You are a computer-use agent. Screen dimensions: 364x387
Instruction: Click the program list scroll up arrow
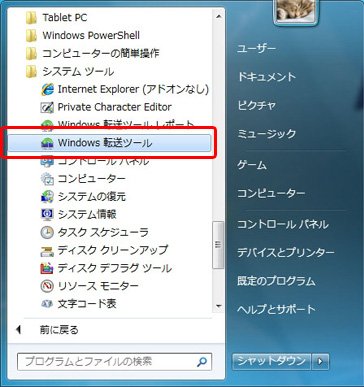click(x=218, y=16)
